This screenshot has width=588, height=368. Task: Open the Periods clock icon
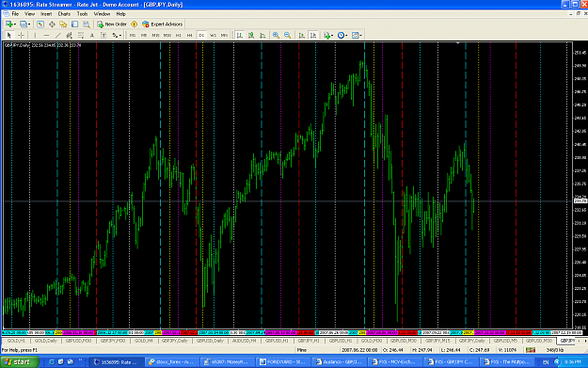coord(341,35)
